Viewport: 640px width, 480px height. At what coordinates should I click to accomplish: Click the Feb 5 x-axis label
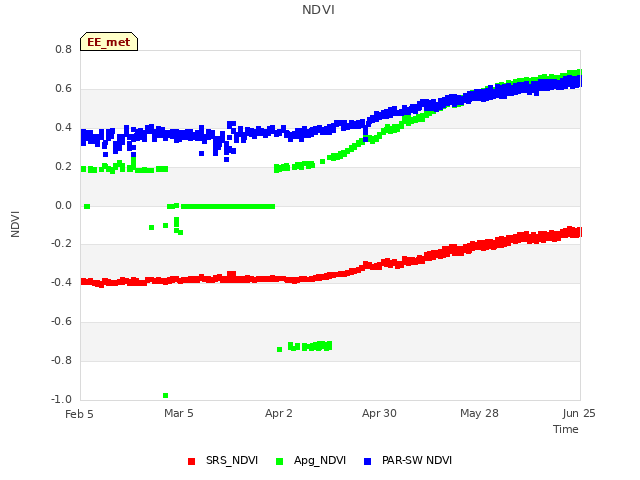tap(79, 414)
